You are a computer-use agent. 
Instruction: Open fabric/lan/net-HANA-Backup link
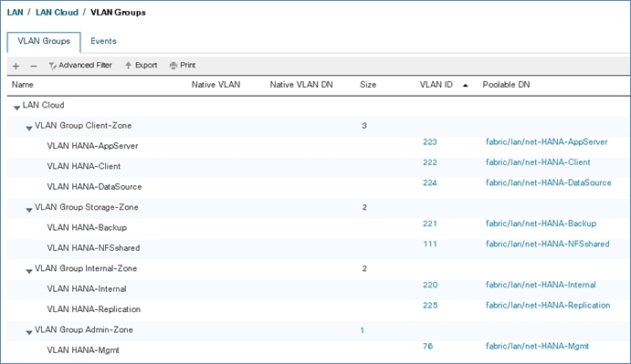(541, 224)
